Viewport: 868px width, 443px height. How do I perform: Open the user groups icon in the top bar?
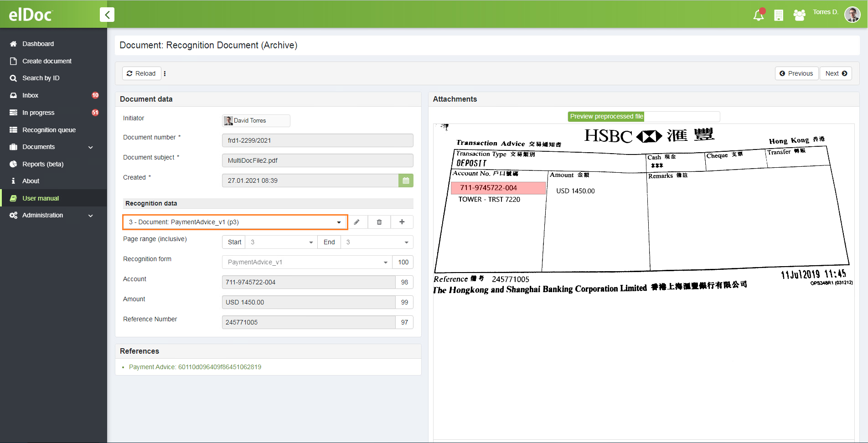[799, 15]
